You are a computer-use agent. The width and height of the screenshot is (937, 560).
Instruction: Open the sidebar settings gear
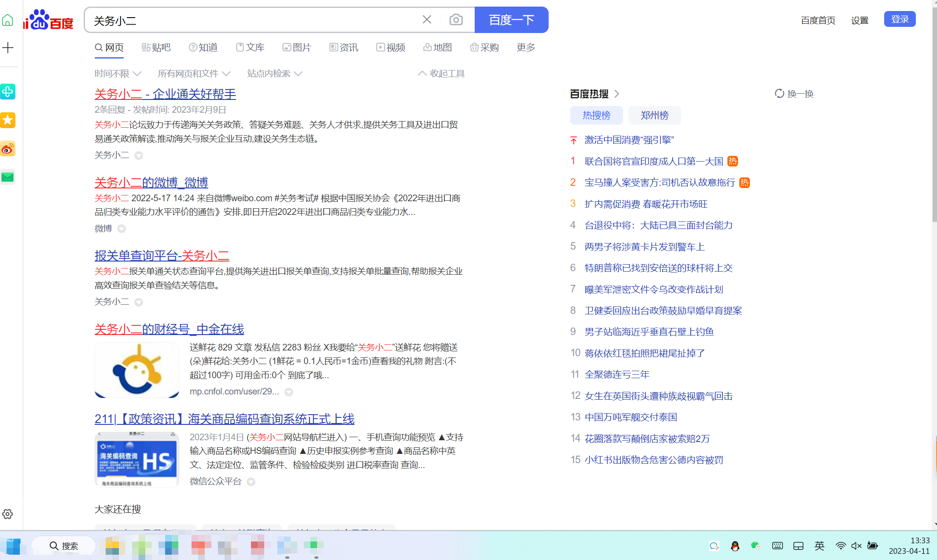click(x=7, y=514)
